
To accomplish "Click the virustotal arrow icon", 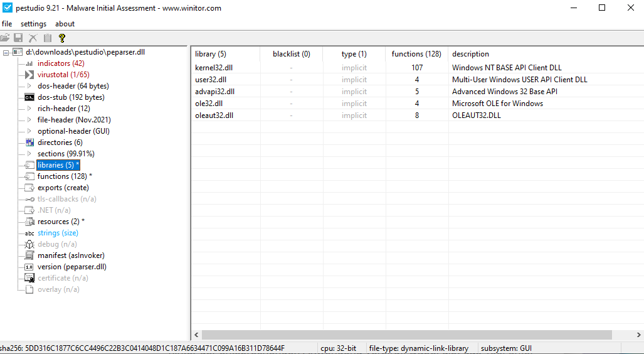I will (29, 75).
